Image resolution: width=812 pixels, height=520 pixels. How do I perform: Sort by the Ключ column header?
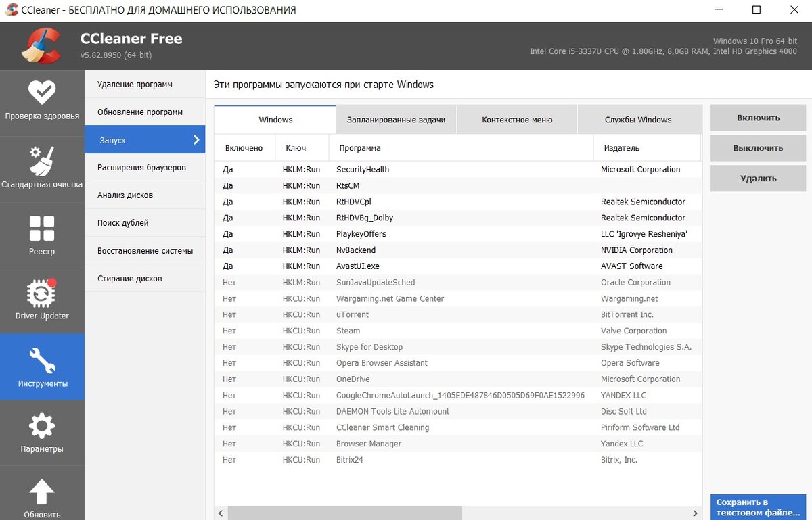pos(302,148)
